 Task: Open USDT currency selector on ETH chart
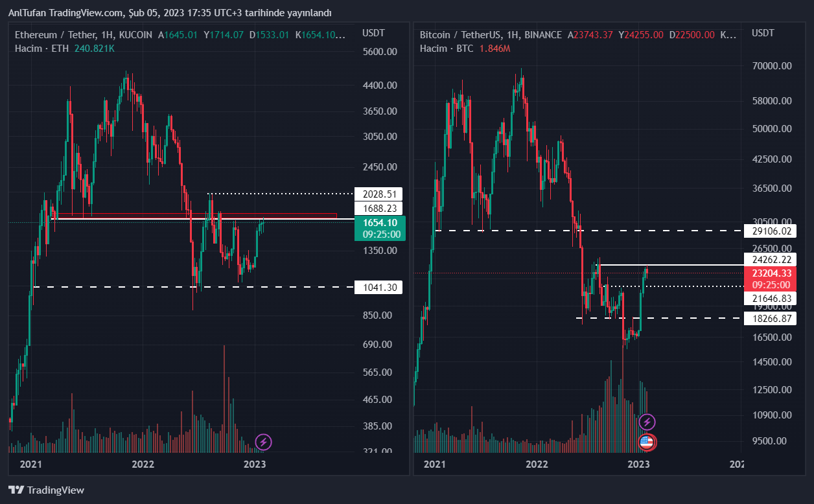tap(373, 33)
